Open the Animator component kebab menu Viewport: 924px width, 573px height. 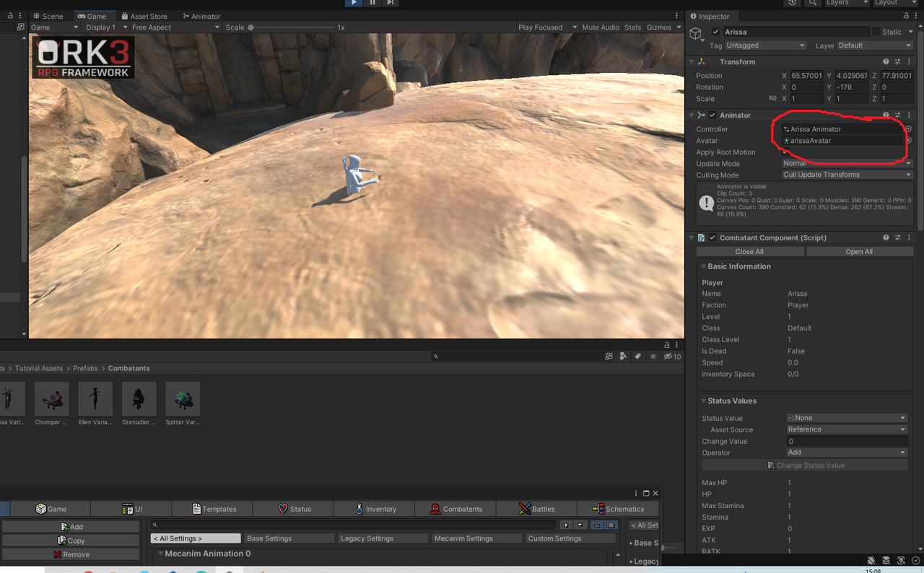click(910, 115)
